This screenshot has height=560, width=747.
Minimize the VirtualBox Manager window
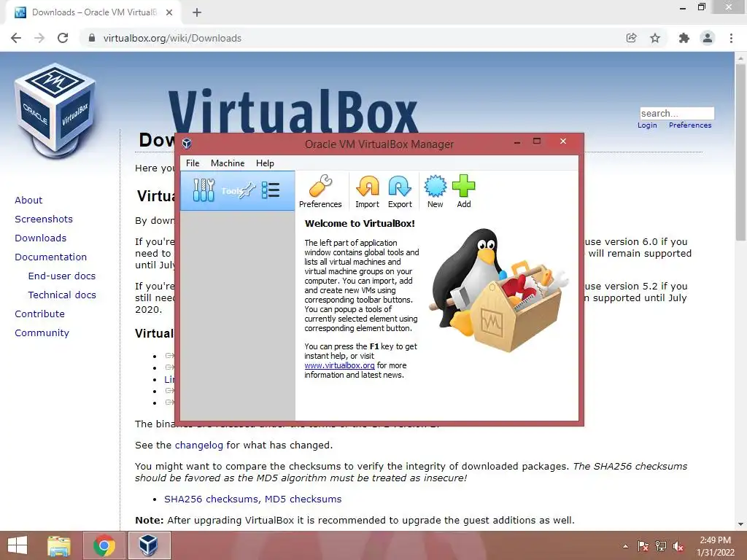click(517, 141)
